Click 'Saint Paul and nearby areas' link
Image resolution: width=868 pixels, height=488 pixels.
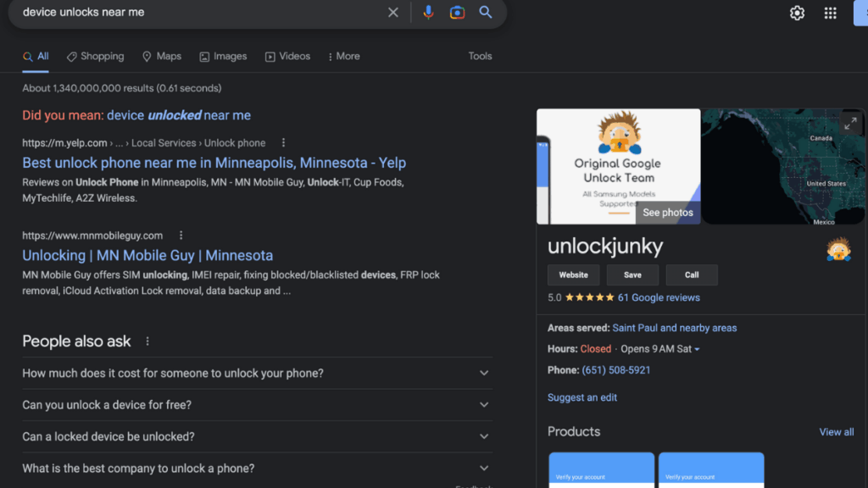point(674,328)
